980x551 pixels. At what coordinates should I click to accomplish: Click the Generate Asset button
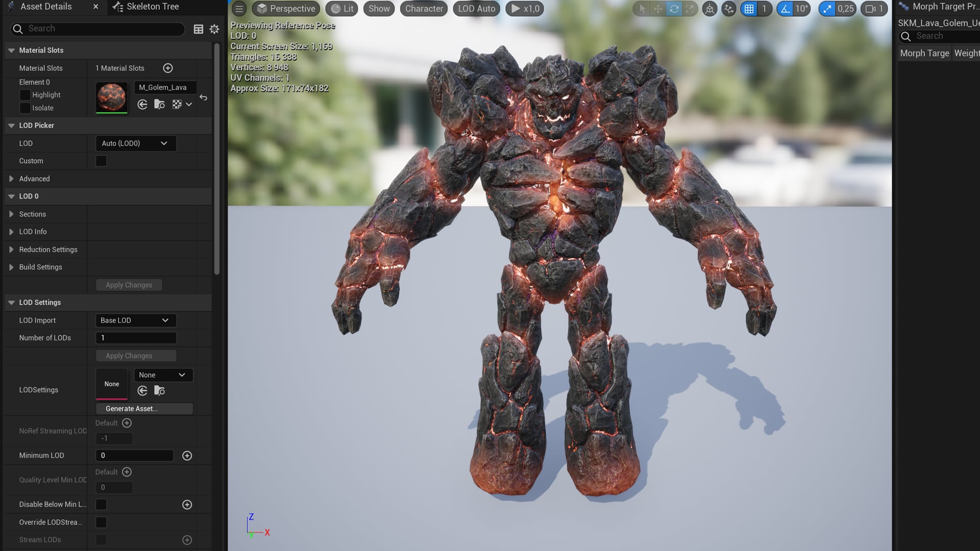(x=144, y=409)
